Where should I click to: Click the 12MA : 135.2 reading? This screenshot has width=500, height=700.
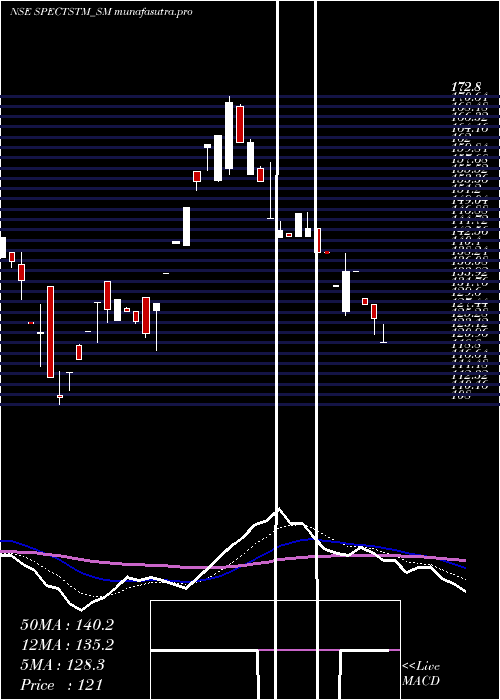tap(67, 645)
